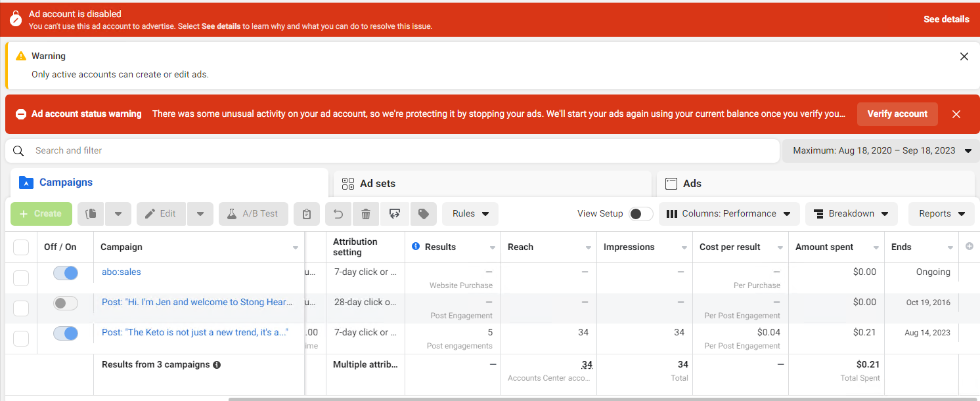Expand the duplicate options dropdown arrow
Screen dimensions: 980x401
(118, 213)
